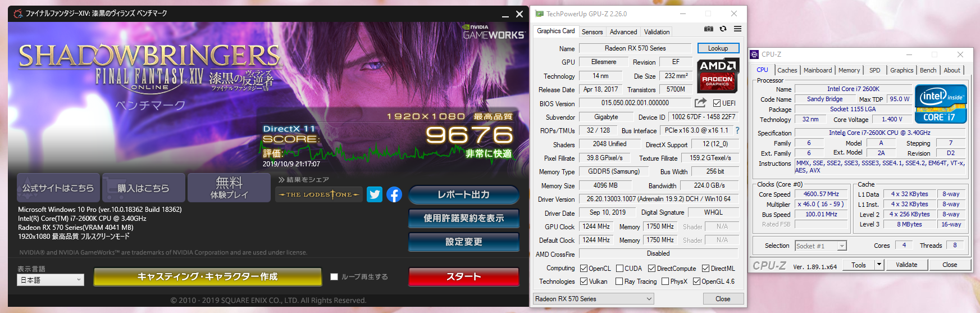The image size is (980, 313).
Task: Close the FFXIV benchmark window with X
Action: click(519, 14)
